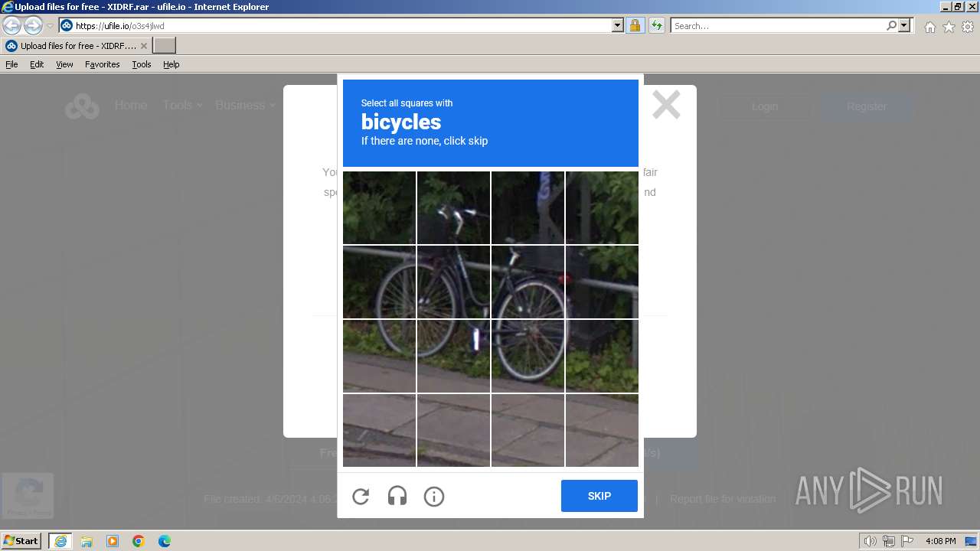980x551 pixels.
Task: Open Microsoft Edge from the taskbar
Action: coord(165,541)
